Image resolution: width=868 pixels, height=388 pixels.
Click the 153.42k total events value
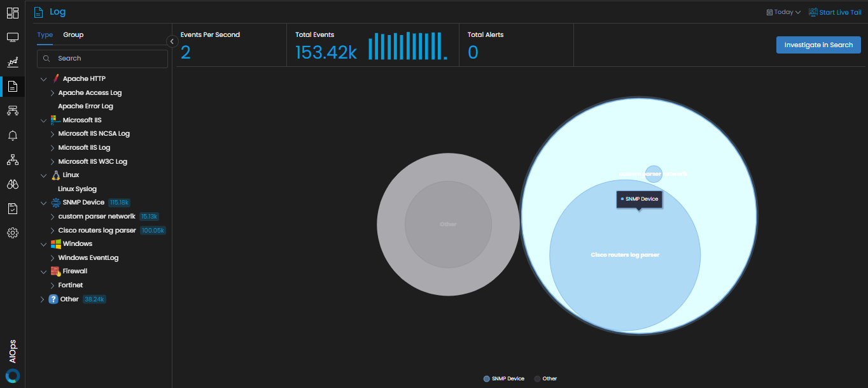click(326, 52)
